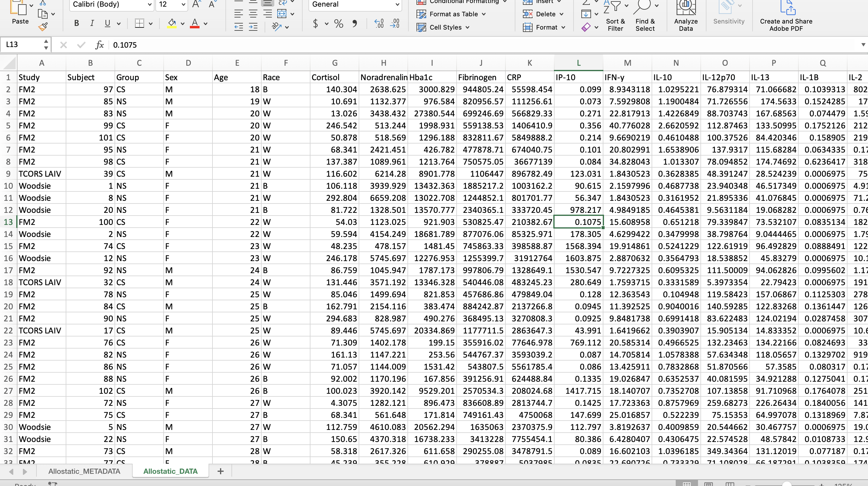Click the currency format dollar icon

point(315,24)
